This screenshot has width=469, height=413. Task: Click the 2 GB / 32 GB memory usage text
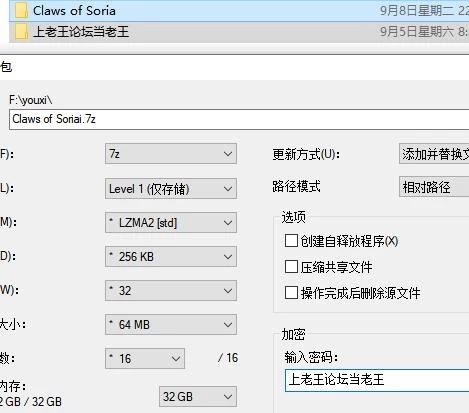pos(31,402)
